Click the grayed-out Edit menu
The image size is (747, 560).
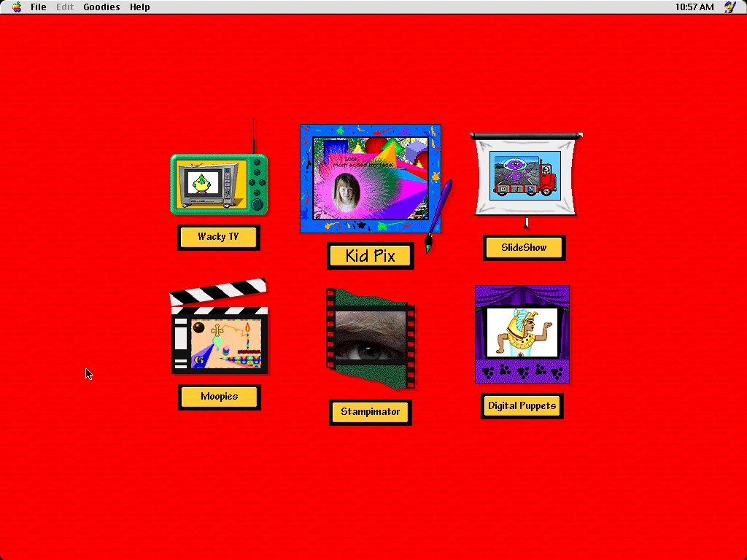tap(65, 7)
